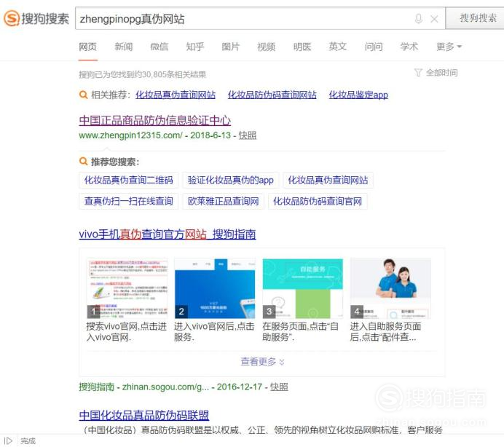Click the www.zhengpin12315.com URL text
The height and width of the screenshot is (447, 504).
(130, 135)
